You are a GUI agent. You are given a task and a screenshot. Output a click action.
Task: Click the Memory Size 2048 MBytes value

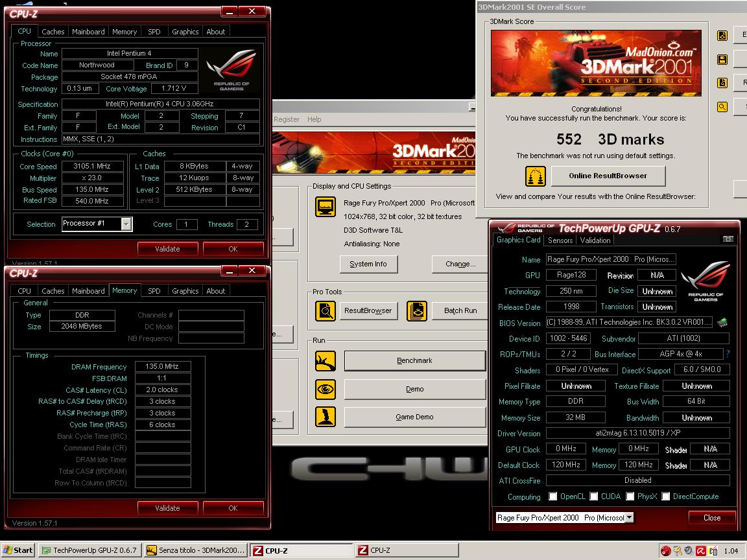pyautogui.click(x=82, y=326)
